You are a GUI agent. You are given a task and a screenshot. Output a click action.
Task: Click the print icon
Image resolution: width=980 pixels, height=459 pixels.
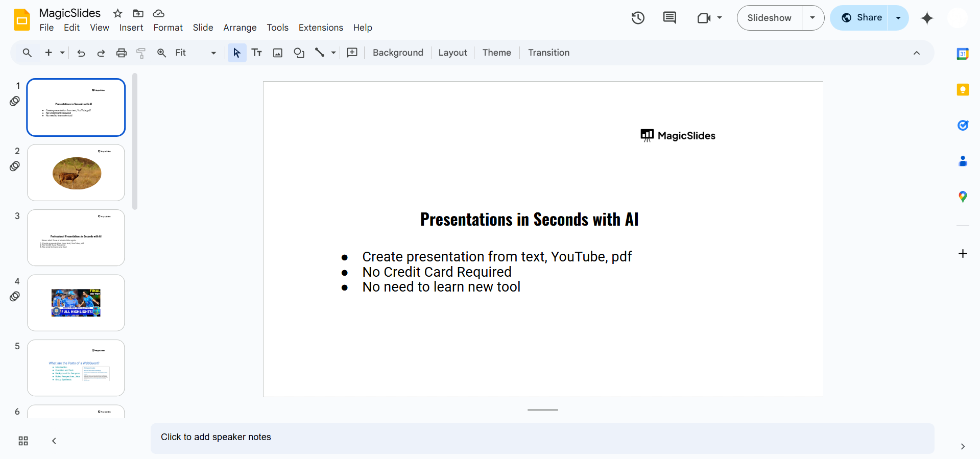pos(121,53)
